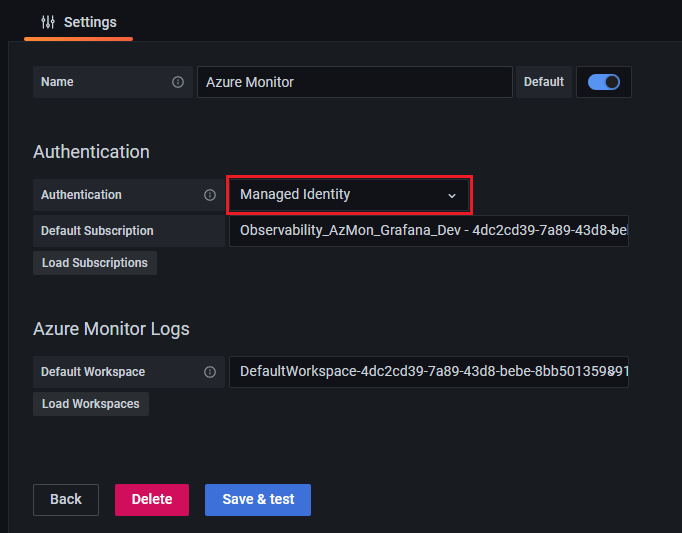682x533 pixels.
Task: Open the Default Workspace dropdown
Action: tap(429, 372)
